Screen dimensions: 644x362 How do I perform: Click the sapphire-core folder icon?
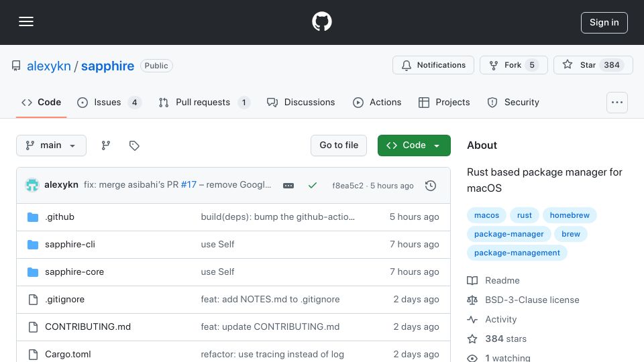point(33,272)
